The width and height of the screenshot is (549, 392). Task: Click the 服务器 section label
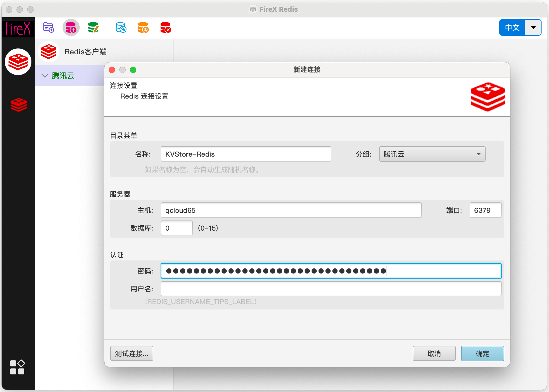coord(120,194)
